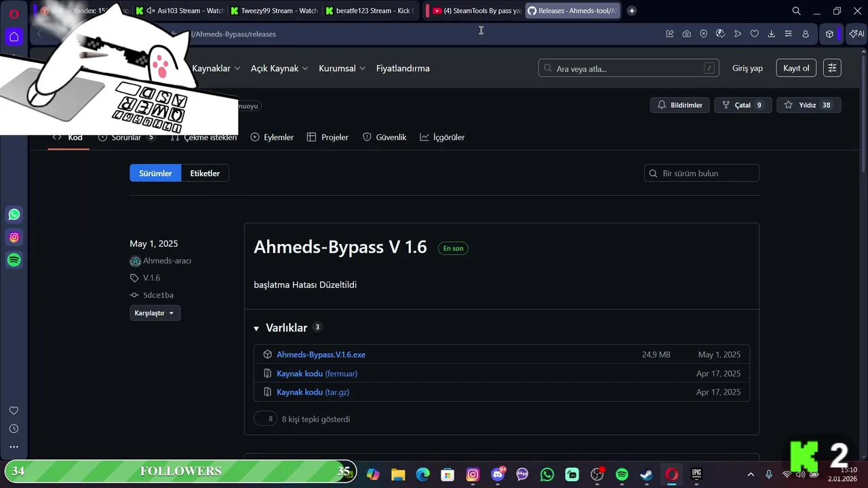Open the ad blocker shield icon
This screenshot has height=488, width=868.
[703, 34]
